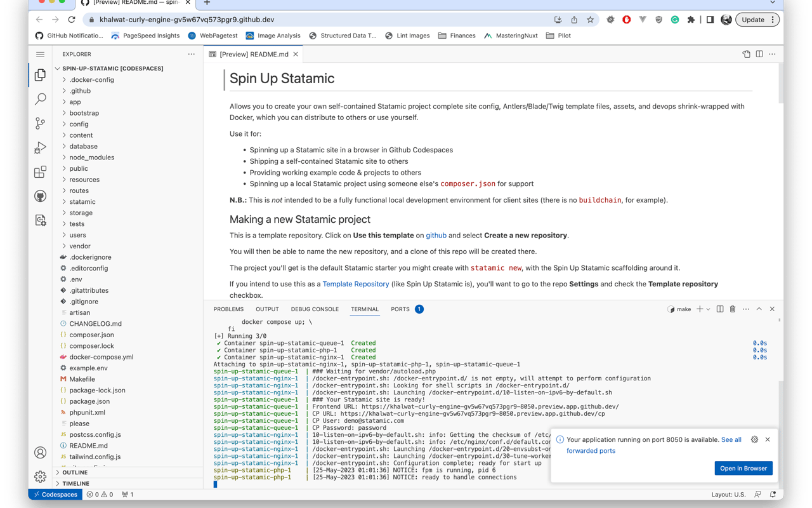This screenshot has width=812, height=508.
Task: Kill the terminal with trash icon
Action: [x=733, y=309]
